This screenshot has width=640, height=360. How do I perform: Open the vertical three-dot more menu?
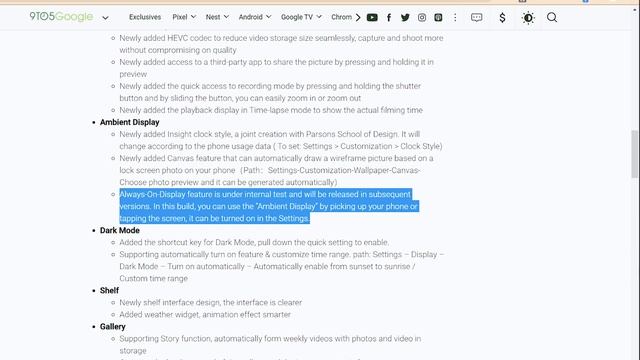pos(455,17)
